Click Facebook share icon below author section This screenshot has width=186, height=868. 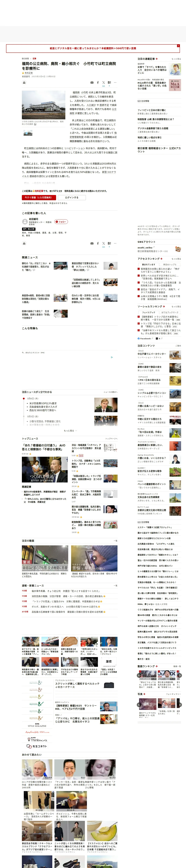click(x=98, y=243)
